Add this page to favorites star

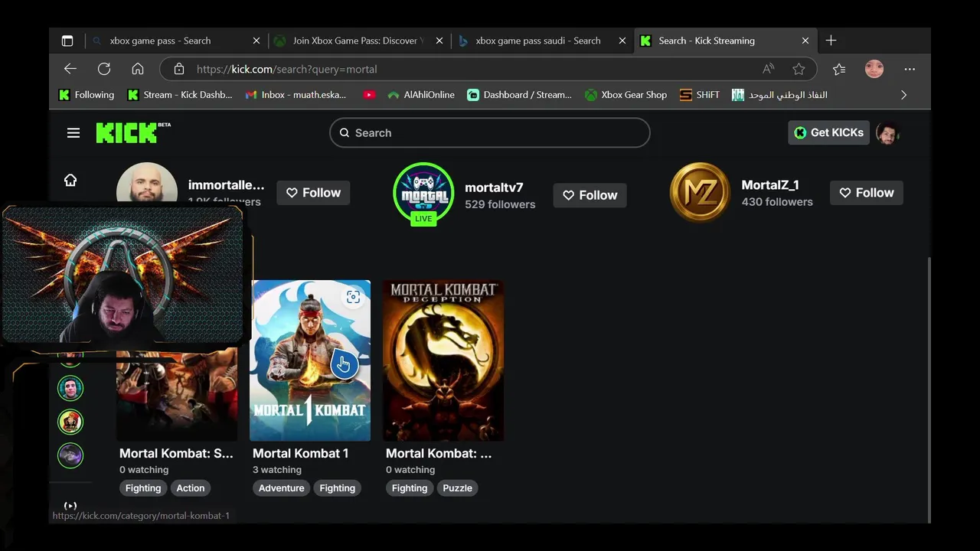click(x=799, y=69)
